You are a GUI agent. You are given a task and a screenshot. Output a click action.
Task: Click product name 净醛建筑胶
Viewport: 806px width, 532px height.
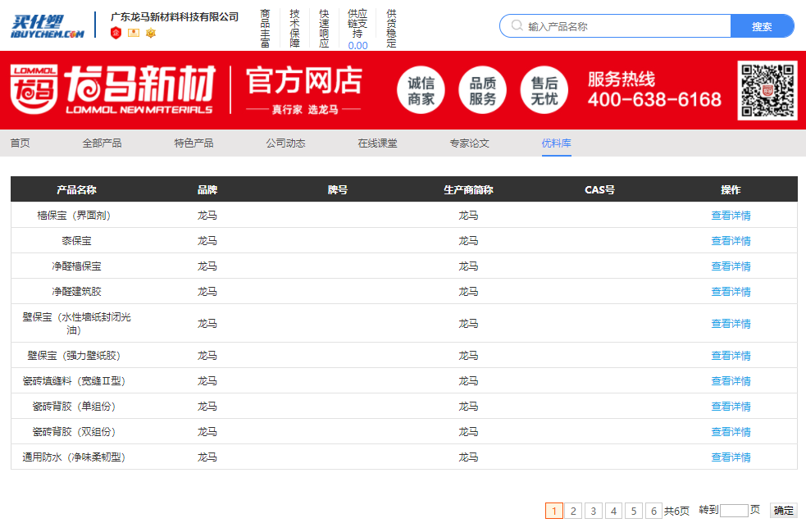tap(76, 292)
